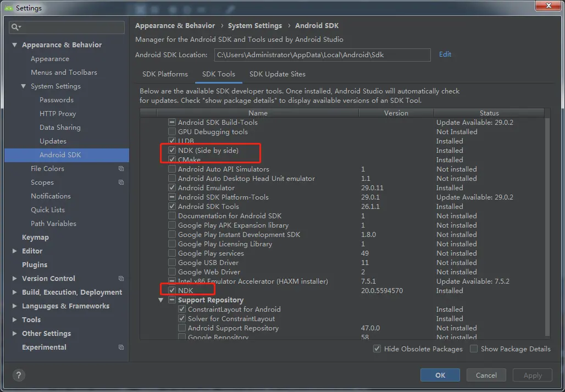Viewport: 565px width, 392px height.
Task: Click System Settings in the breadcrumb
Action: (255, 26)
